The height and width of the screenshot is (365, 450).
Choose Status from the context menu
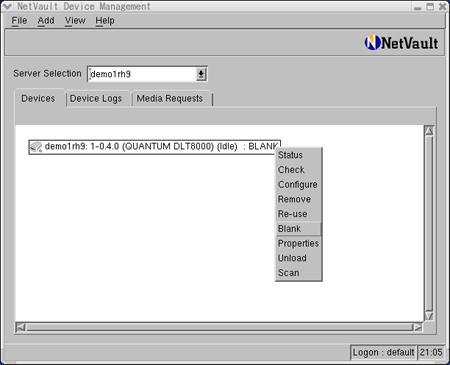point(298,155)
